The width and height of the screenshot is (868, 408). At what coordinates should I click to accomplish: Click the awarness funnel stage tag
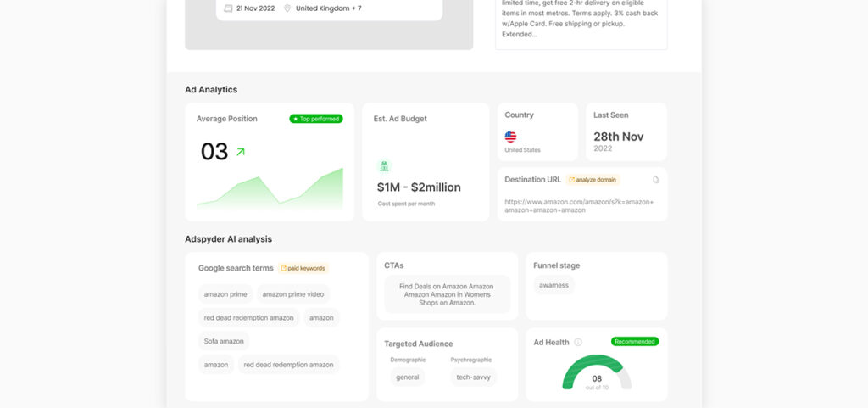554,286
